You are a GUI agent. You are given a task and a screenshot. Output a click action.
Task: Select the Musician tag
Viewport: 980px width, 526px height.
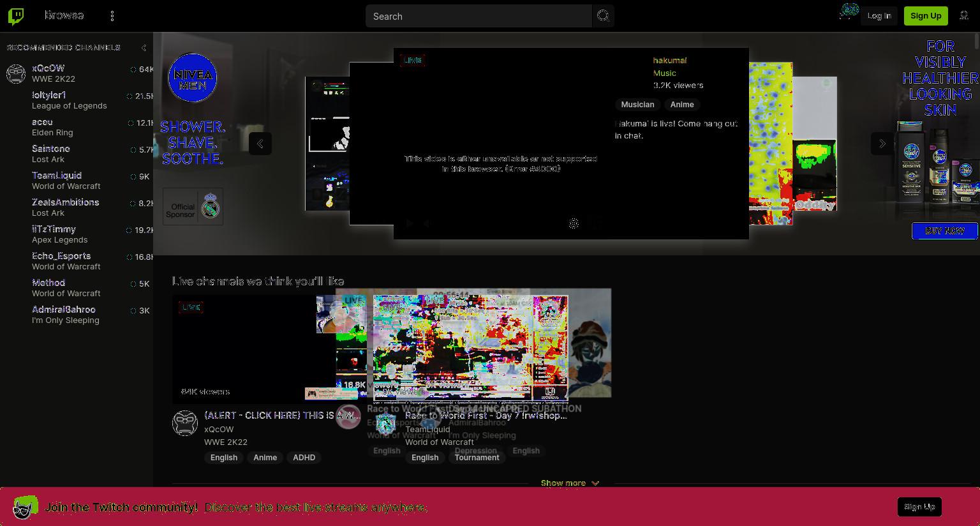(637, 104)
